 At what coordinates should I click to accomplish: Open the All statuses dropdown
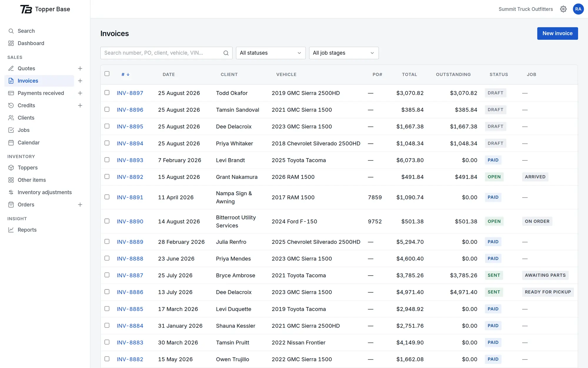click(270, 53)
